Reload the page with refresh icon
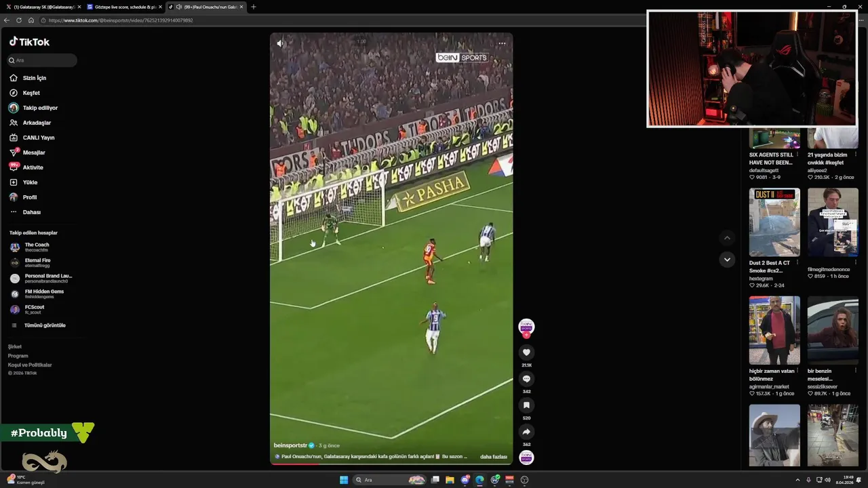 tap(19, 20)
